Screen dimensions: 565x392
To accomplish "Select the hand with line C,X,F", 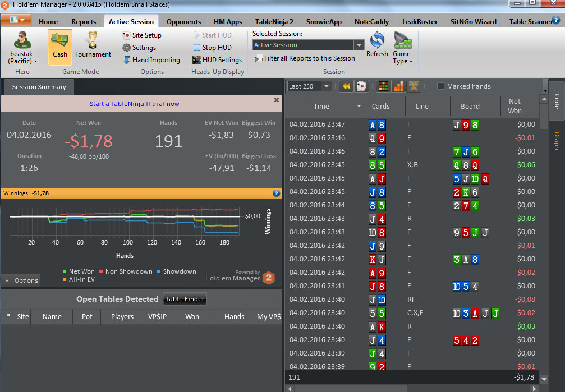I will (x=412, y=313).
